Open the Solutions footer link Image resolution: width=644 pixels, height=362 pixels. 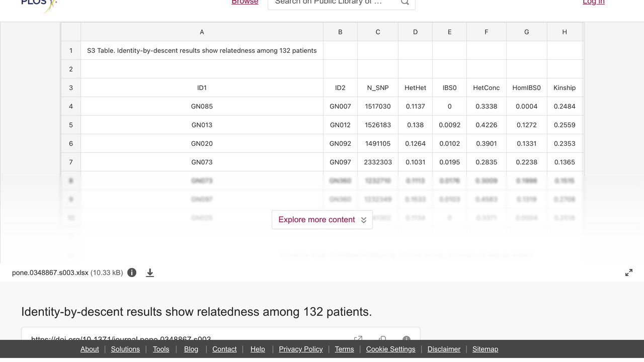125,349
